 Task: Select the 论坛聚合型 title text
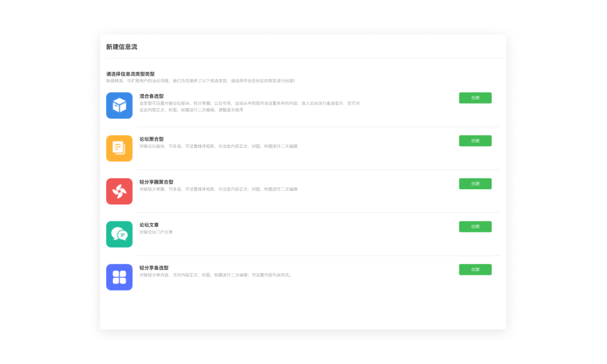point(151,139)
